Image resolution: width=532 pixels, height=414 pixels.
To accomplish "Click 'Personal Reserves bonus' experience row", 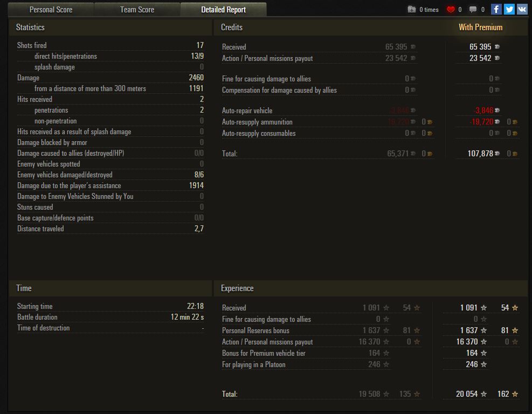I will 322,330.
